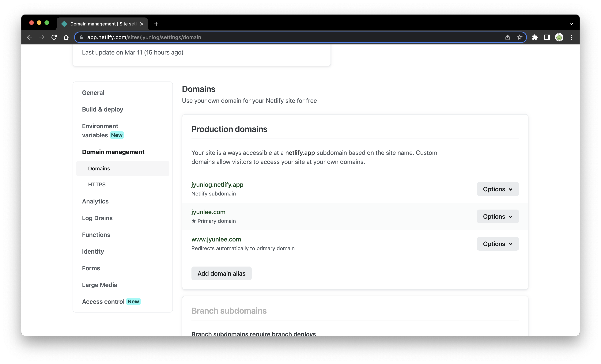Screen dimensions: 601x364
Task: Click the lock icon in address bar
Action: [x=81, y=37]
